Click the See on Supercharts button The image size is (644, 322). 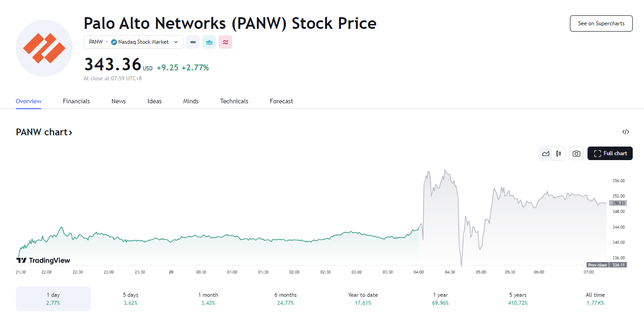point(601,23)
